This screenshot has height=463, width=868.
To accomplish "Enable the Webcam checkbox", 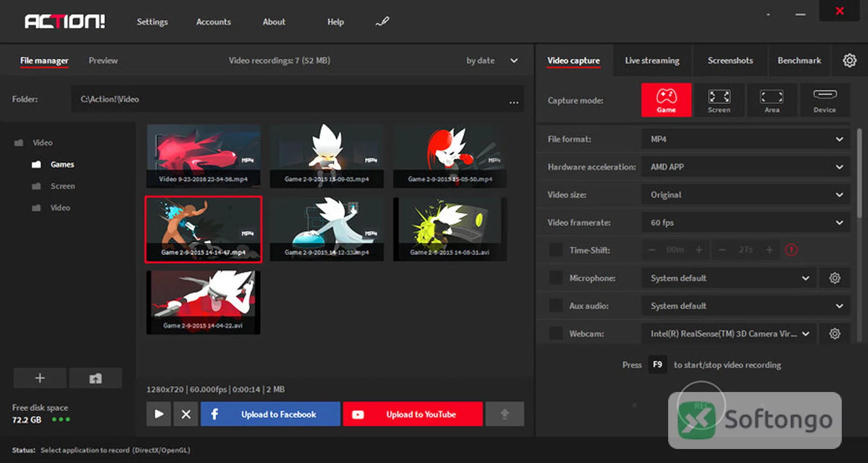I will tap(556, 334).
